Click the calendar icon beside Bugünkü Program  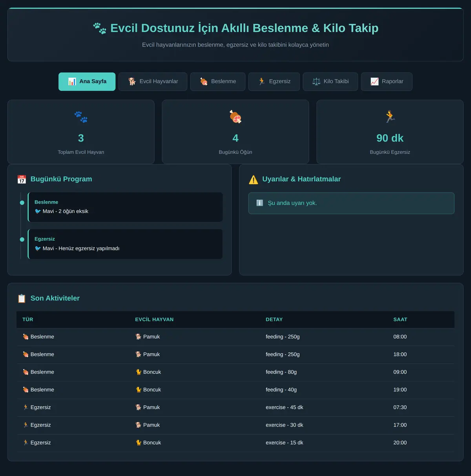click(22, 179)
